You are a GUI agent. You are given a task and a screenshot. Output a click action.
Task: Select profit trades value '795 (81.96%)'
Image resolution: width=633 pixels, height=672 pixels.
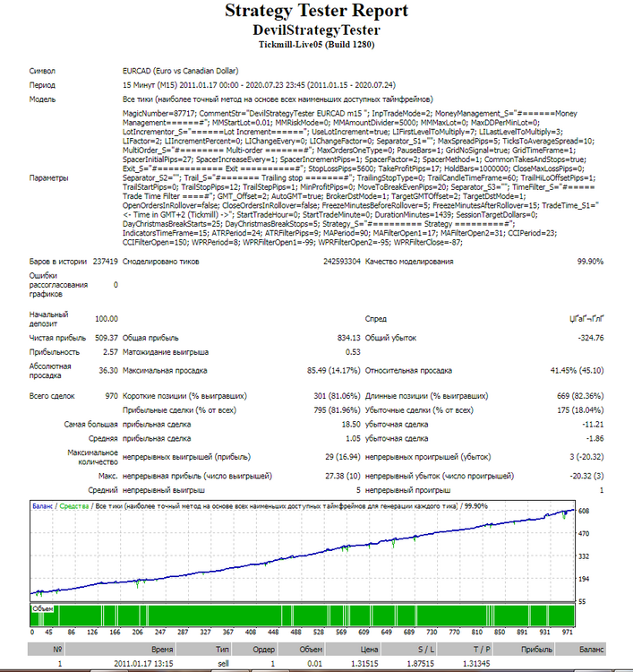click(337, 410)
